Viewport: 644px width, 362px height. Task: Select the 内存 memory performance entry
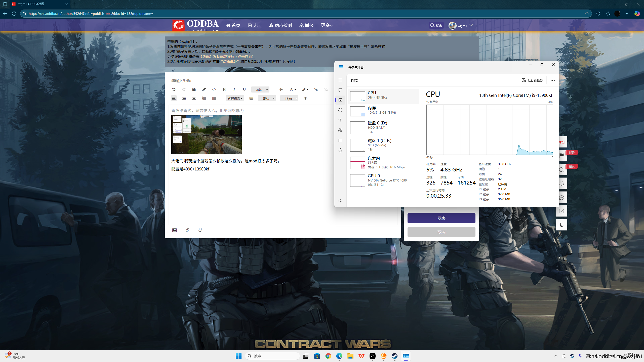tap(383, 111)
